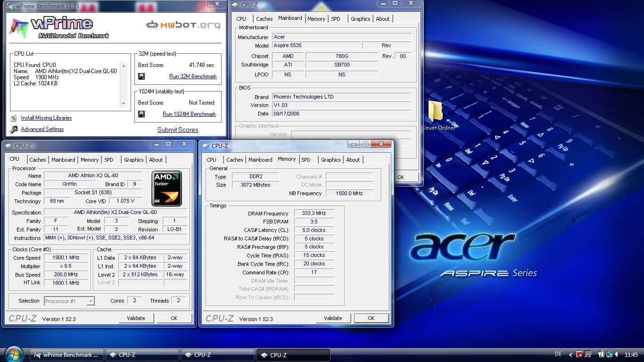This screenshot has height=362, width=644.
Task: Click the red security alert tray icon
Action: pyautogui.click(x=579, y=354)
